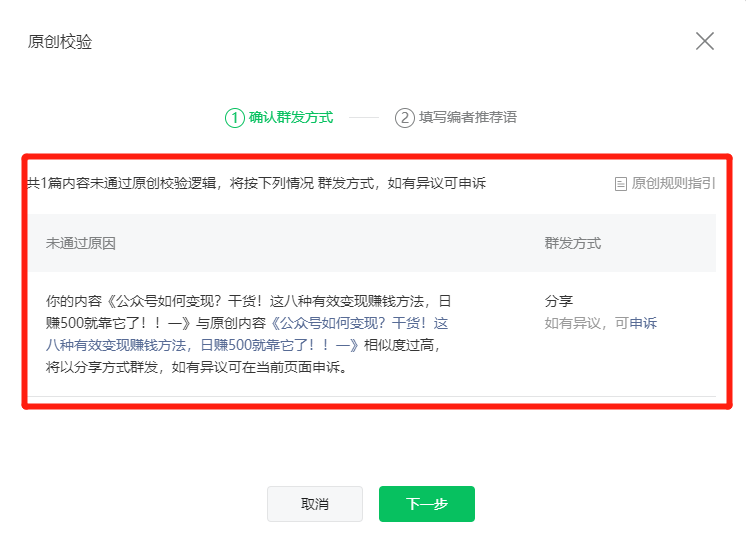746x547 pixels.
Task: Click the 群发方式 column header
Action: [x=573, y=243]
